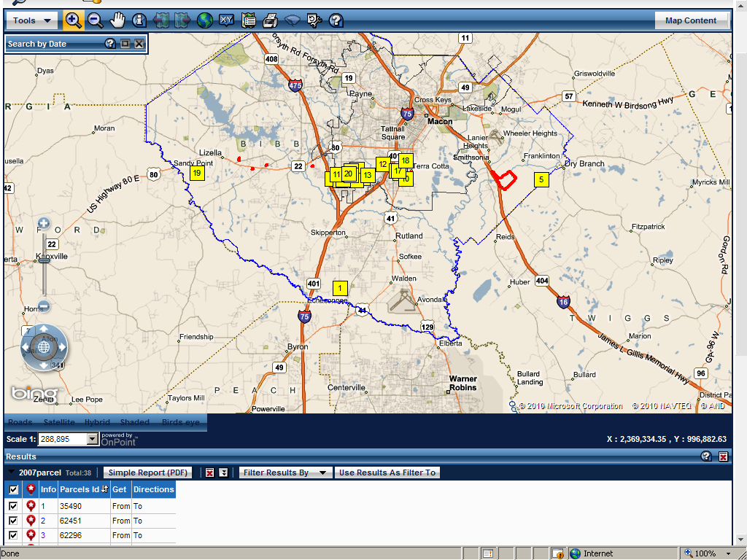Click yellow map marker 5

541,179
